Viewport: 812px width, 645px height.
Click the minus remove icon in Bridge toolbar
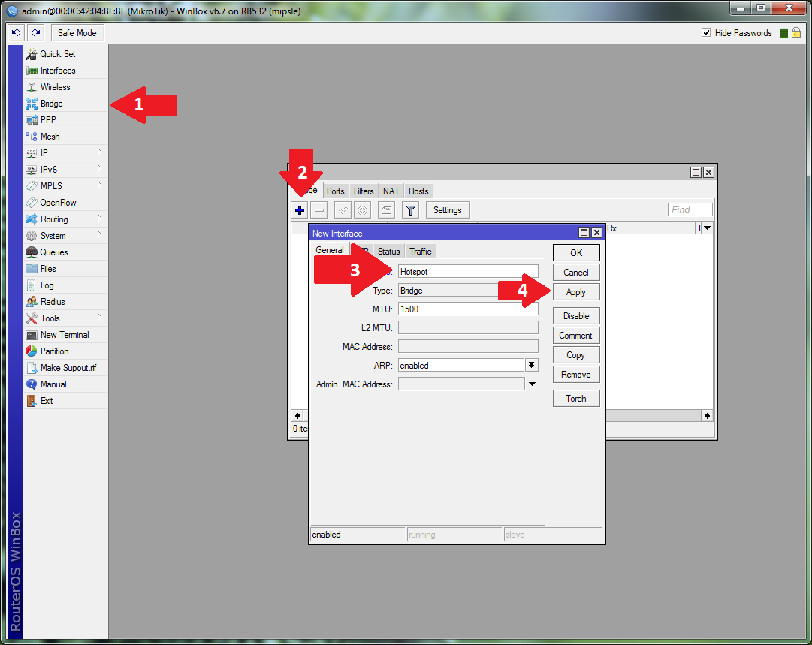point(319,210)
